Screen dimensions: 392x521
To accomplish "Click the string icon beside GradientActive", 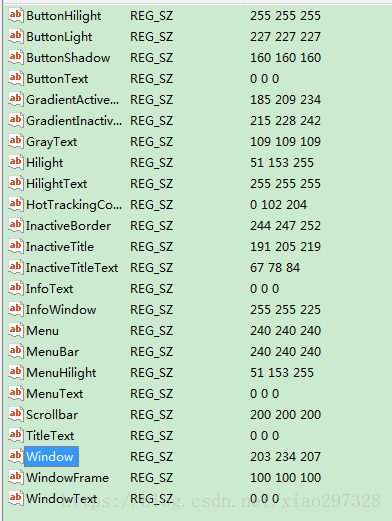I will pos(16,99).
